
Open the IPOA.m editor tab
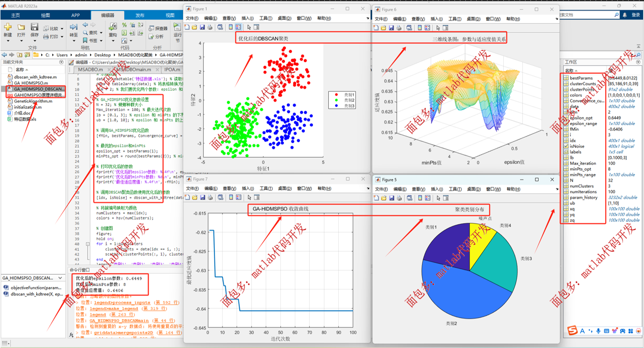coord(172,70)
